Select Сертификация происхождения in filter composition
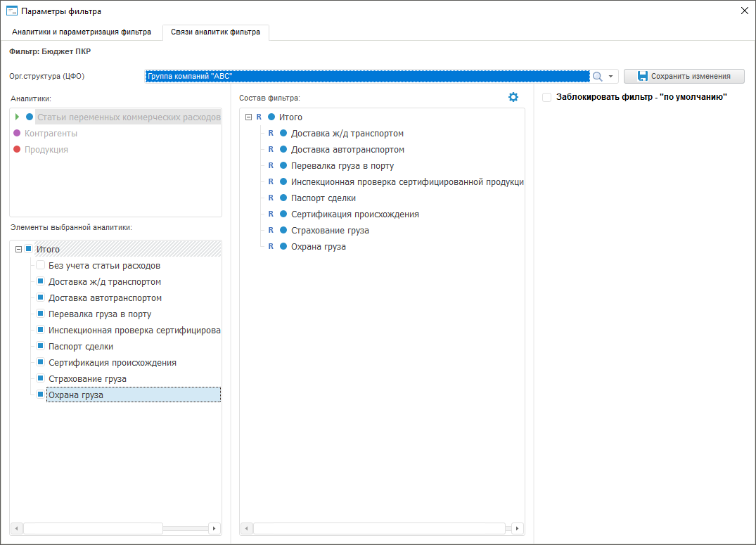The height and width of the screenshot is (545, 756). [x=355, y=214]
